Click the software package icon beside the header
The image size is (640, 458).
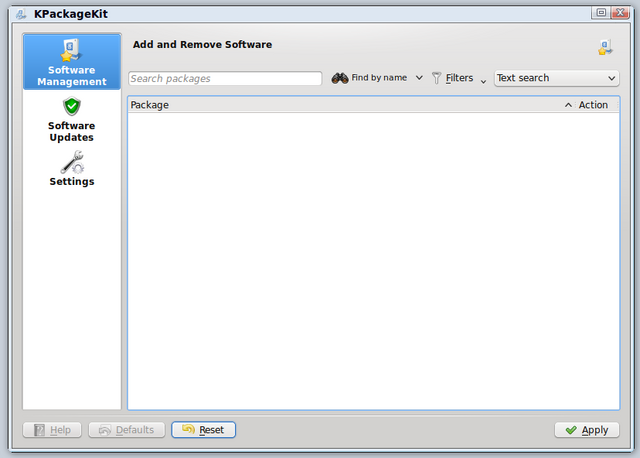pos(606,47)
